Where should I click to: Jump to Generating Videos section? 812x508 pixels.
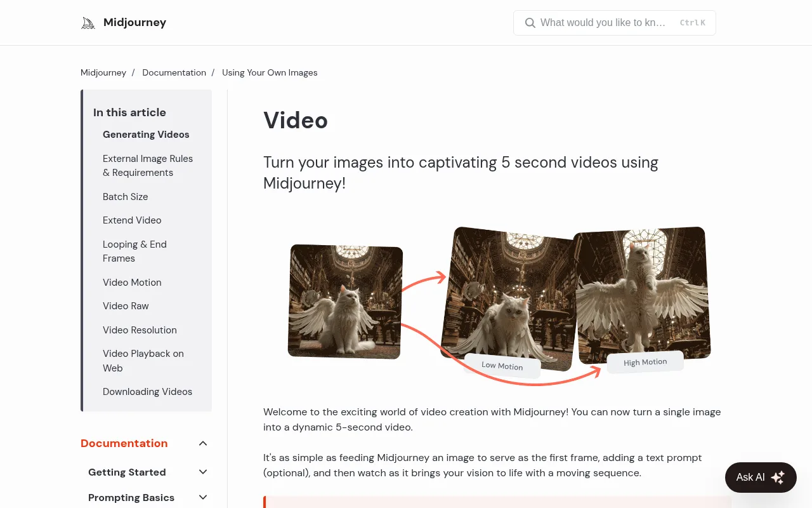coord(146,135)
